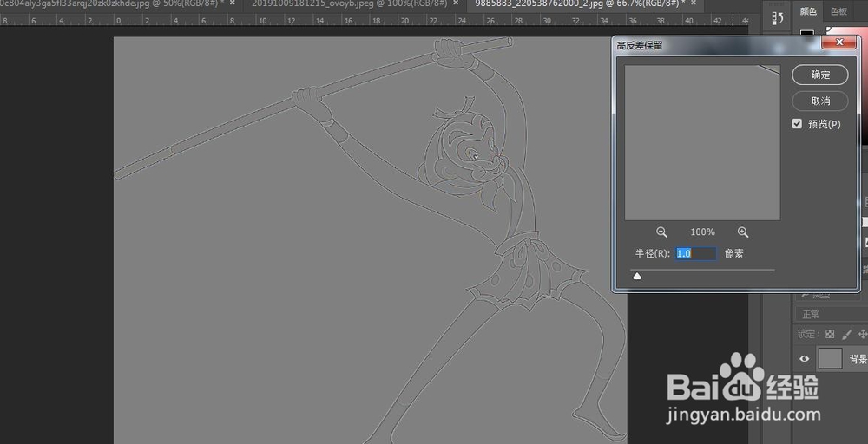The height and width of the screenshot is (444, 868).
Task: Open the History panel icon
Action: pos(777,18)
